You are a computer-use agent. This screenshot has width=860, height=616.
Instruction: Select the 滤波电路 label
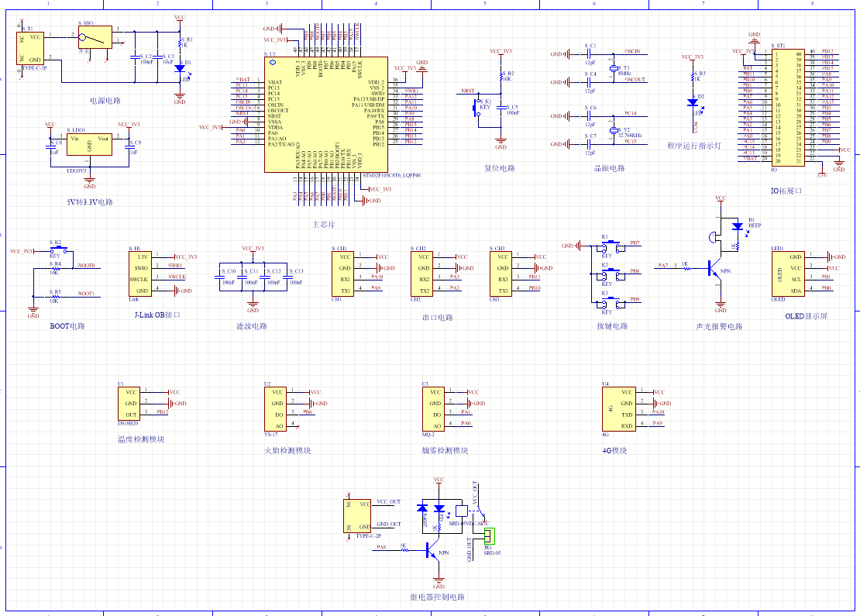click(252, 326)
